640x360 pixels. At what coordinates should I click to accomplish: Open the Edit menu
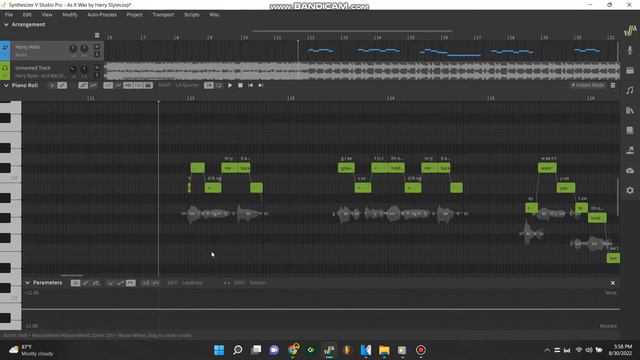[27, 15]
